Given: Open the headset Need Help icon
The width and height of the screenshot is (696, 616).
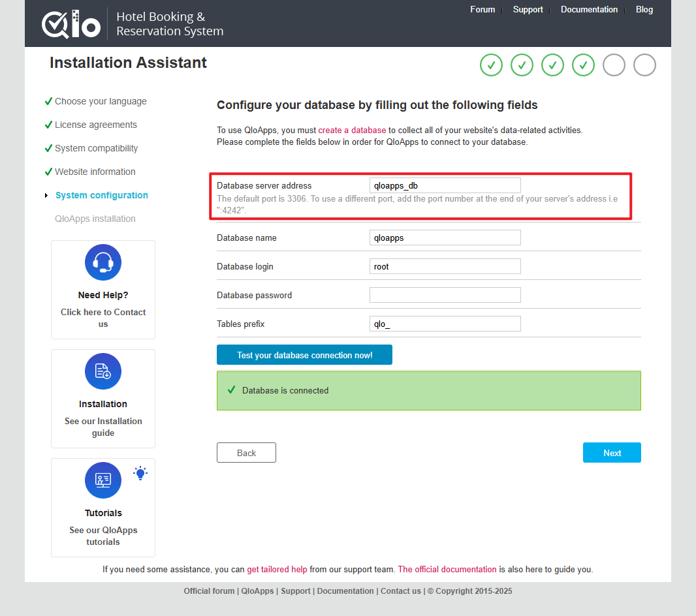Looking at the screenshot, I should click(x=103, y=262).
